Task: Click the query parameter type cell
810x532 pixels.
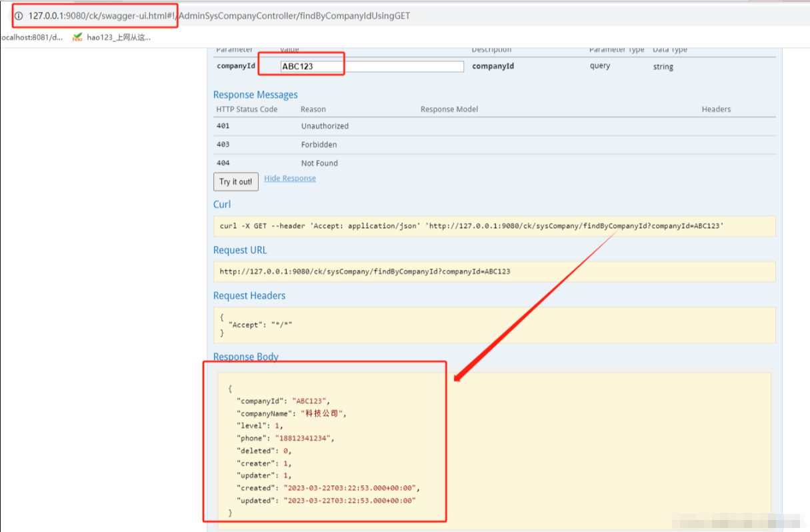Action: (x=600, y=66)
